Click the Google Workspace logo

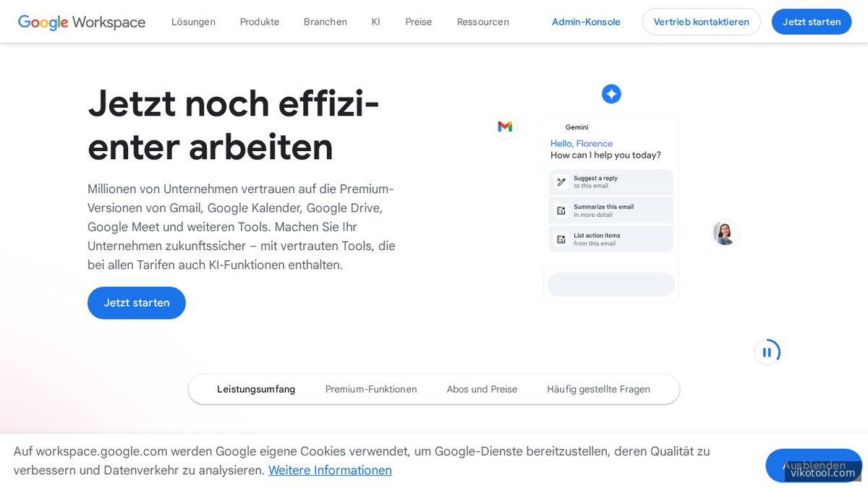(x=81, y=22)
